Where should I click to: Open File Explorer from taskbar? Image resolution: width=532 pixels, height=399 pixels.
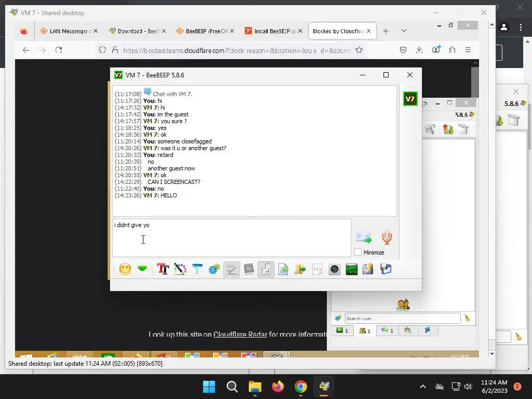[x=255, y=387]
